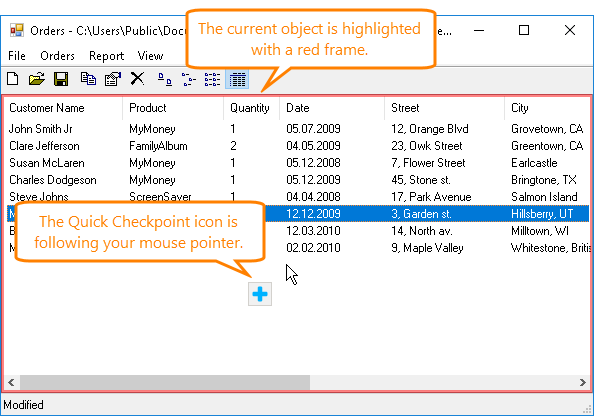This screenshot has height=416, width=594.
Task: Click the Copy order toolbar icon
Action: coord(88,79)
